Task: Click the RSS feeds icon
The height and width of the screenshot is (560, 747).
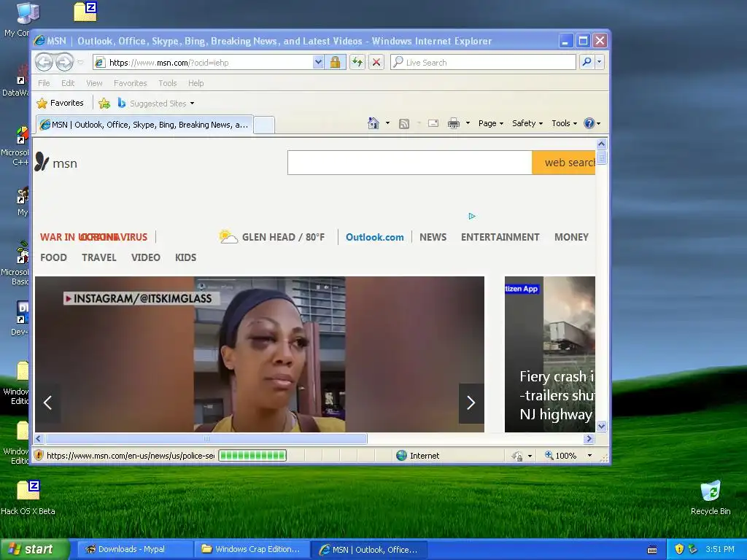Action: [404, 124]
